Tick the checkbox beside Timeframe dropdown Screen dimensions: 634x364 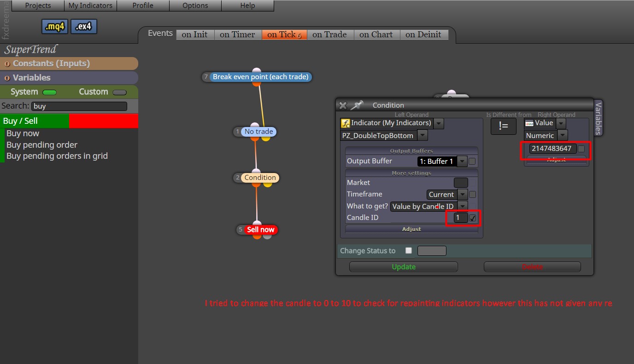click(472, 195)
